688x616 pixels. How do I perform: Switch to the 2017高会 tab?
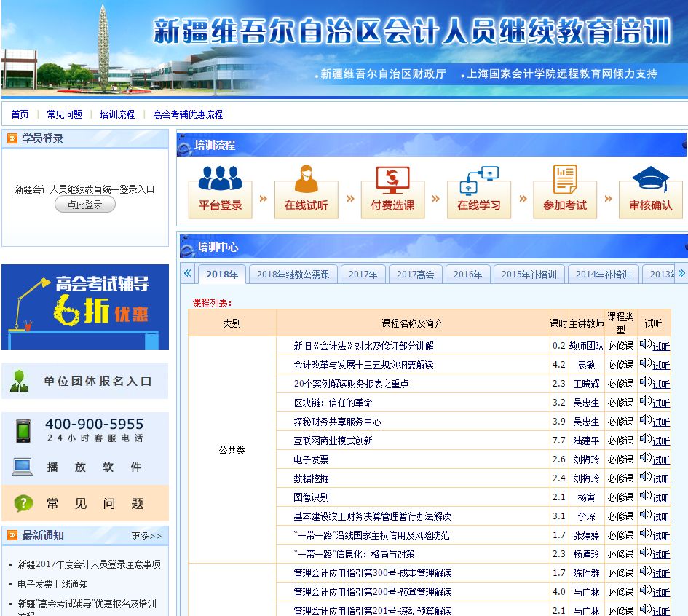(x=415, y=275)
